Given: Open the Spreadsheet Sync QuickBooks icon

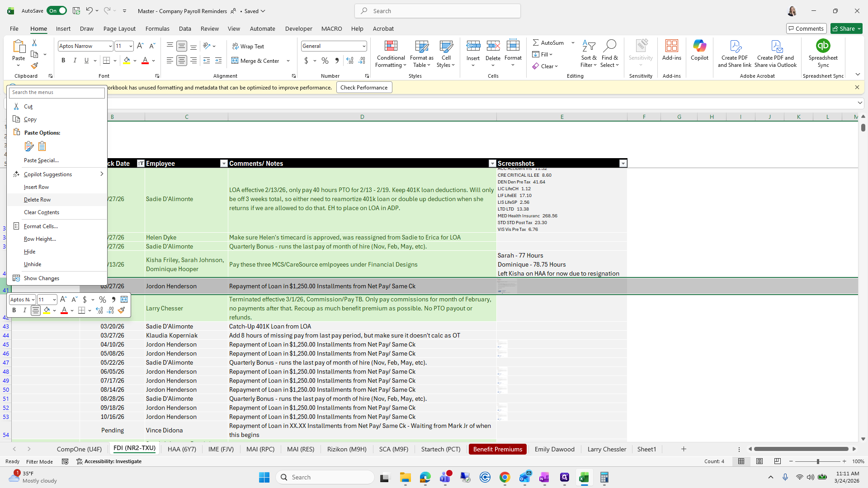Looking at the screenshot, I should click(x=823, y=46).
